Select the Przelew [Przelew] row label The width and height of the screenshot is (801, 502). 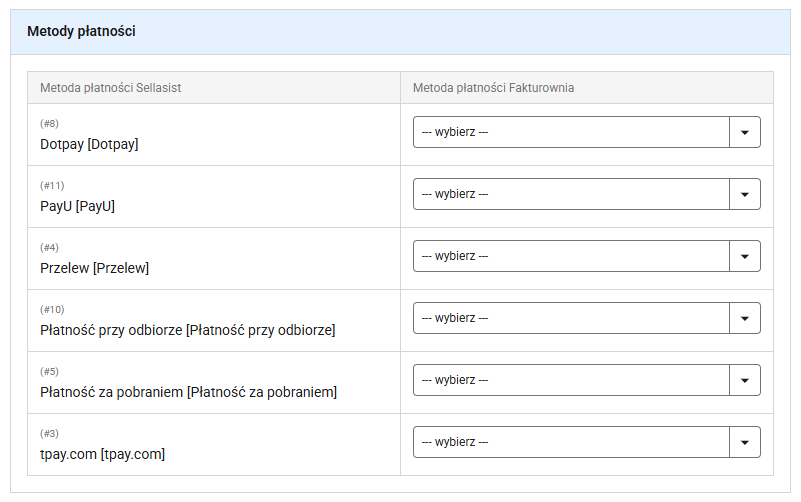(x=95, y=268)
